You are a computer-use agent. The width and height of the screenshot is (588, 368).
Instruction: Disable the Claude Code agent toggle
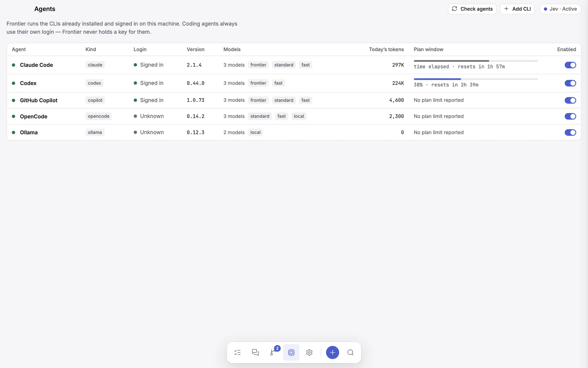570,65
